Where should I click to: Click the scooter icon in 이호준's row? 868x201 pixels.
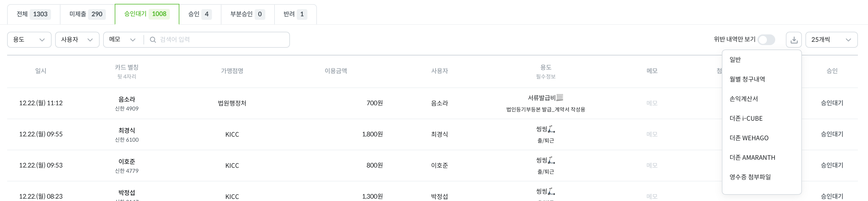[551, 160]
